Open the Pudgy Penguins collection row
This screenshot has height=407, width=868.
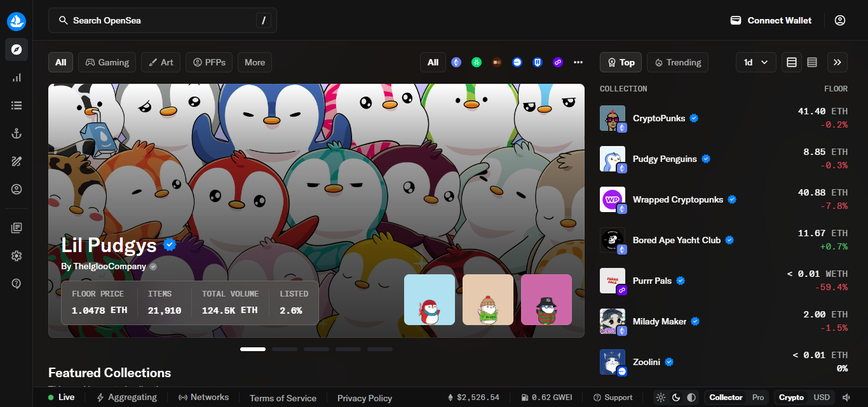click(724, 159)
